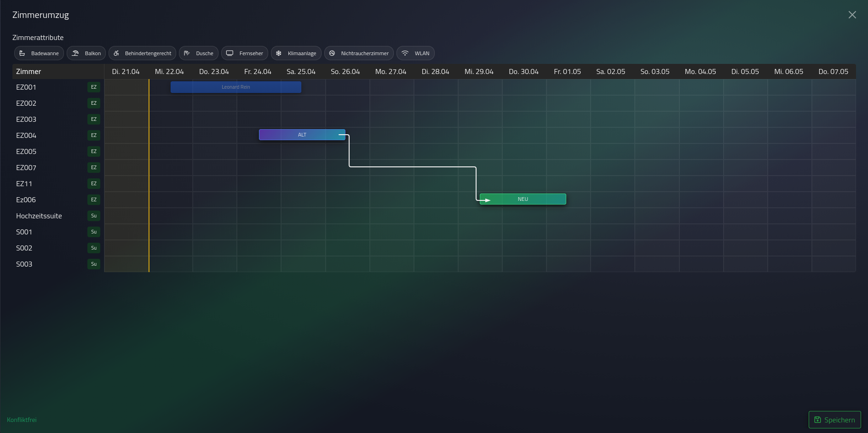Screen dimensions: 868x433
Task: Click the EZ badge next to EZ002
Action: pyautogui.click(x=94, y=103)
